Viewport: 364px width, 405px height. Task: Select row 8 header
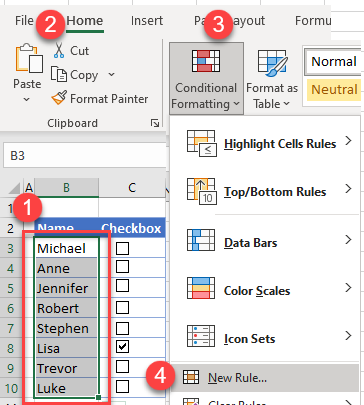pos(11,348)
